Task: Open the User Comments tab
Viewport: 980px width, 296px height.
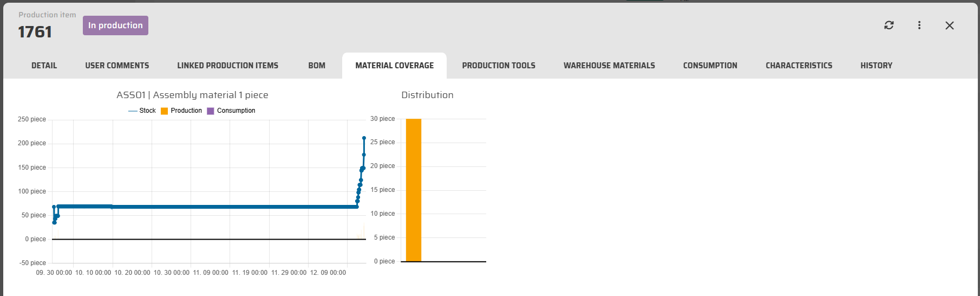Action: (x=117, y=66)
